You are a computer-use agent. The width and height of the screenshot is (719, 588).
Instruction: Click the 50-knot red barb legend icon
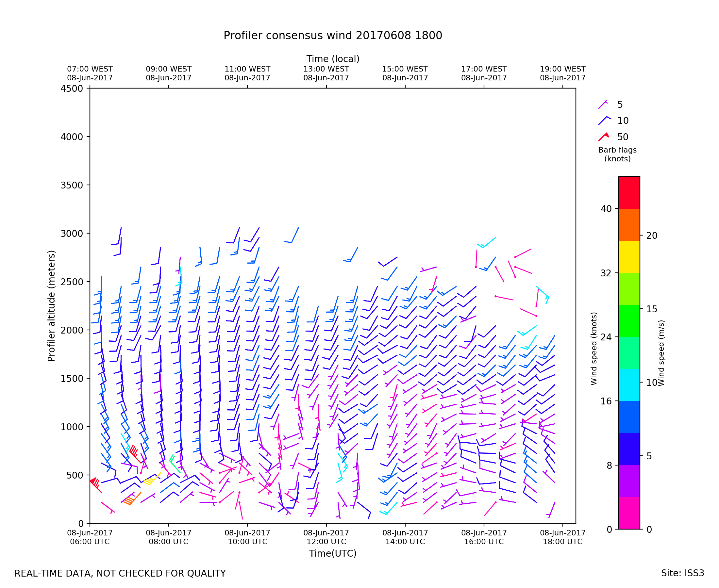point(604,137)
